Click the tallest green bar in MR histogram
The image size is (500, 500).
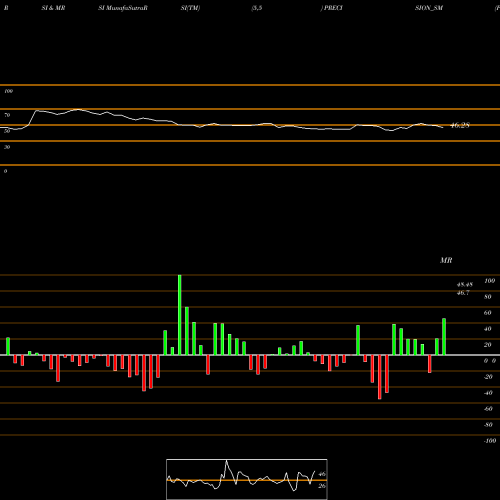click(180, 315)
